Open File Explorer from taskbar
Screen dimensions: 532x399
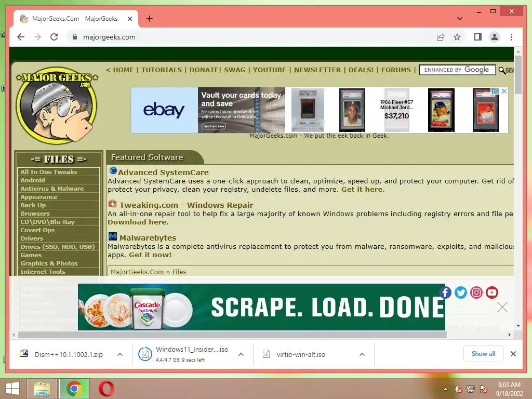(x=42, y=389)
